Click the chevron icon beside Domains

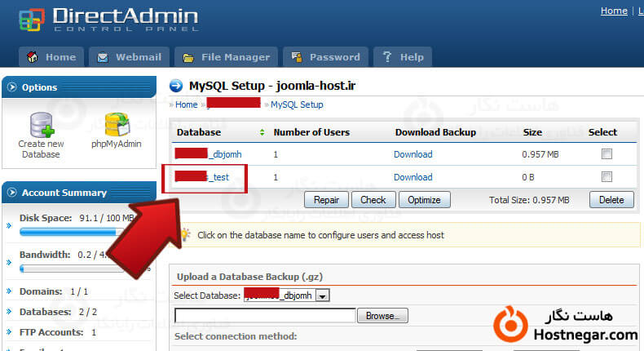point(9,291)
